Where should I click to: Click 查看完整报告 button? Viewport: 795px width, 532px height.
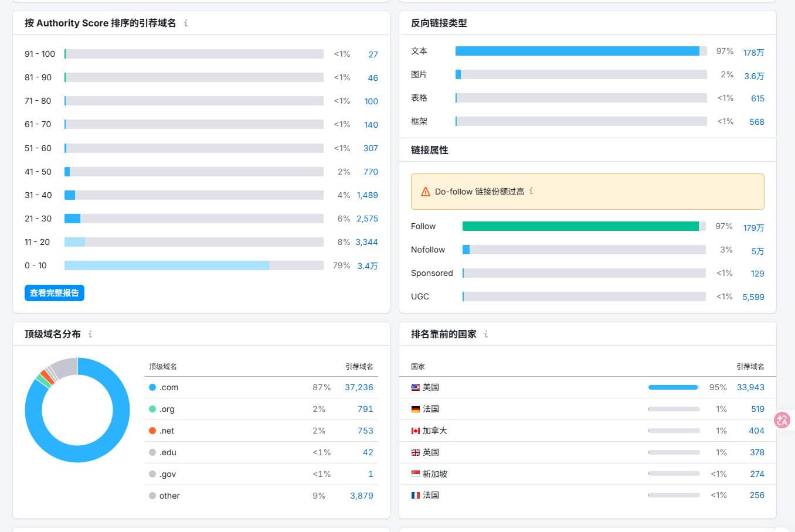point(55,293)
